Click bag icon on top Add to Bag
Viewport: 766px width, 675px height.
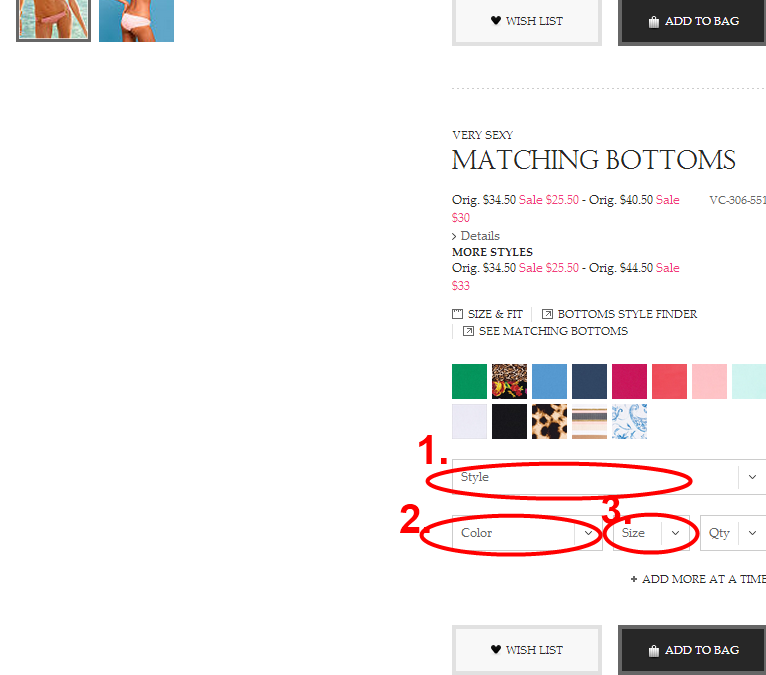[x=654, y=21]
